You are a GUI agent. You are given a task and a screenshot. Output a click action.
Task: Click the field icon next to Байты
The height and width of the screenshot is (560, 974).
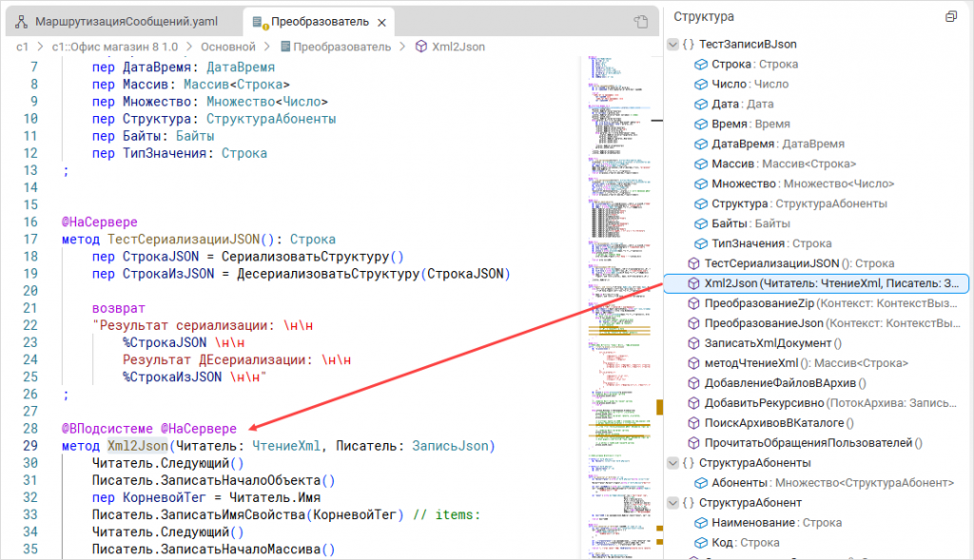click(x=700, y=223)
